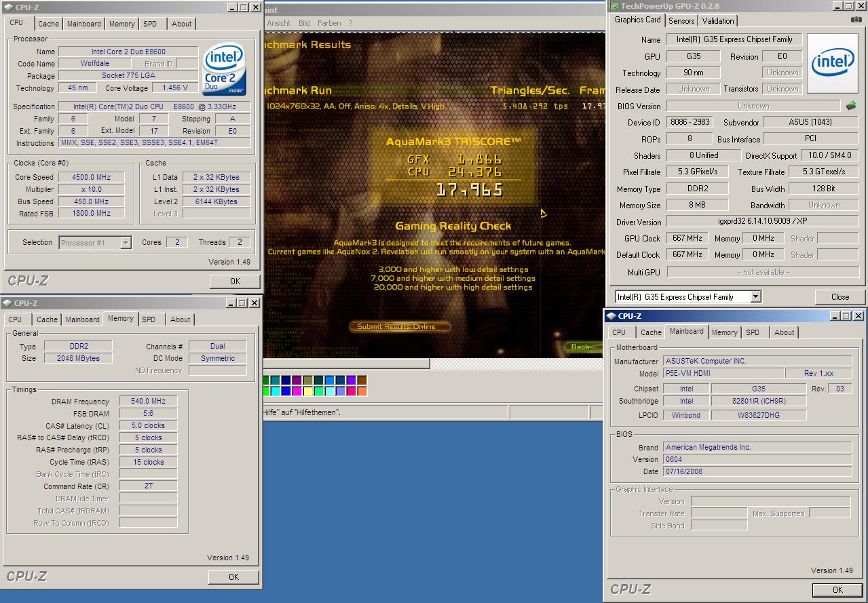The image size is (868, 603).
Task: Open the GPU selector dropdown in GPU-Z
Action: 755,296
